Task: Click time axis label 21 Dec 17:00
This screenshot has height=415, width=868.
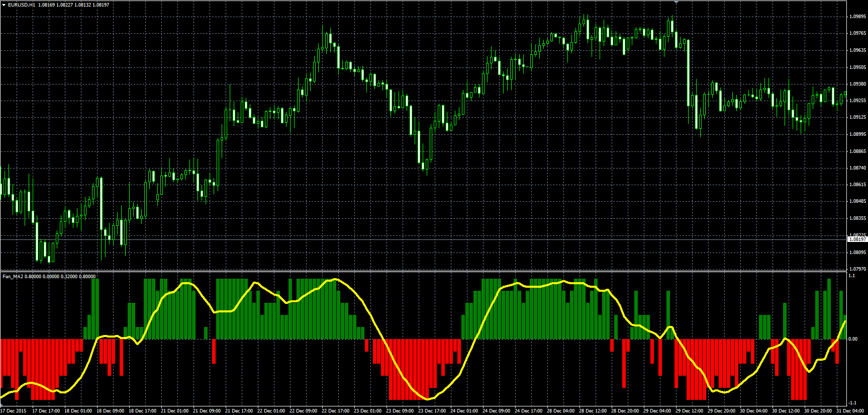Action: [239, 411]
